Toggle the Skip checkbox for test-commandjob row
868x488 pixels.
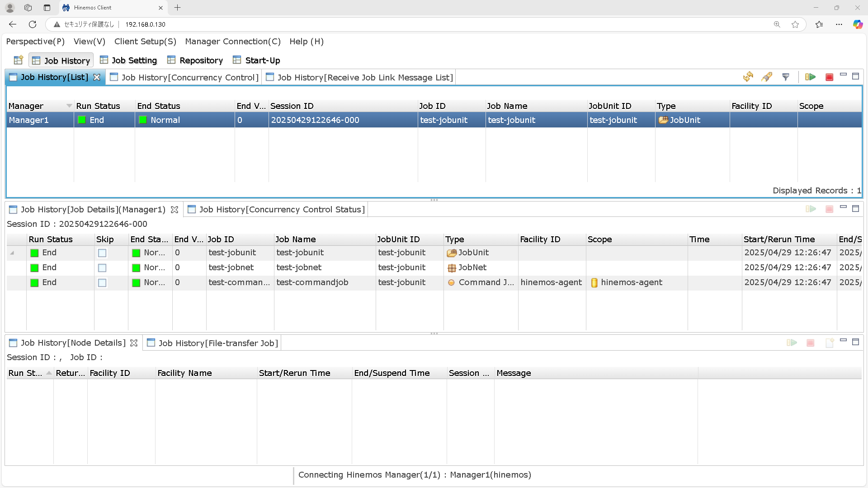[x=102, y=283]
